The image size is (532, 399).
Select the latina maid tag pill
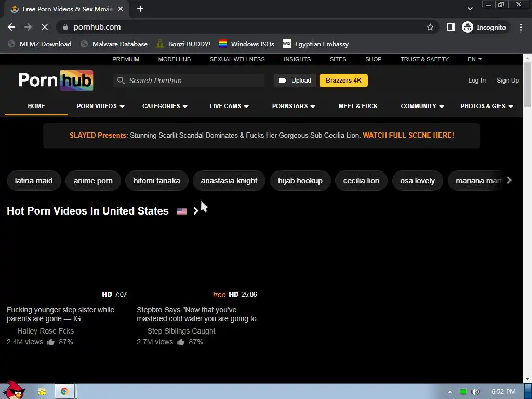tap(34, 180)
